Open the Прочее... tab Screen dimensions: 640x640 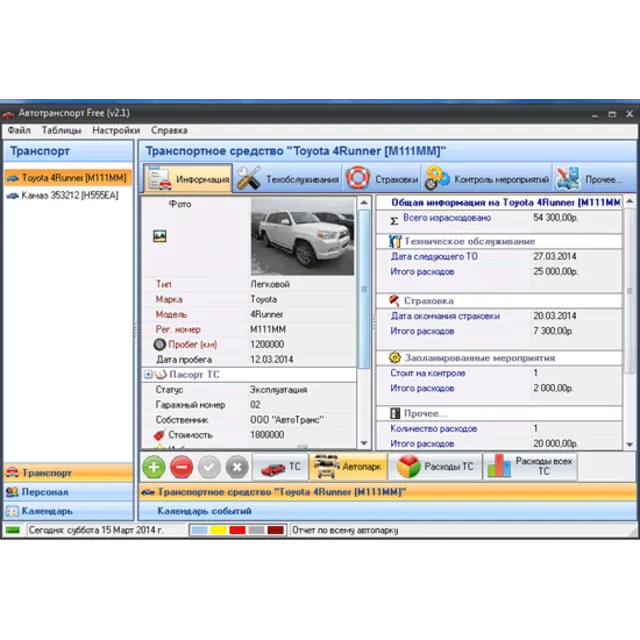[589, 178]
